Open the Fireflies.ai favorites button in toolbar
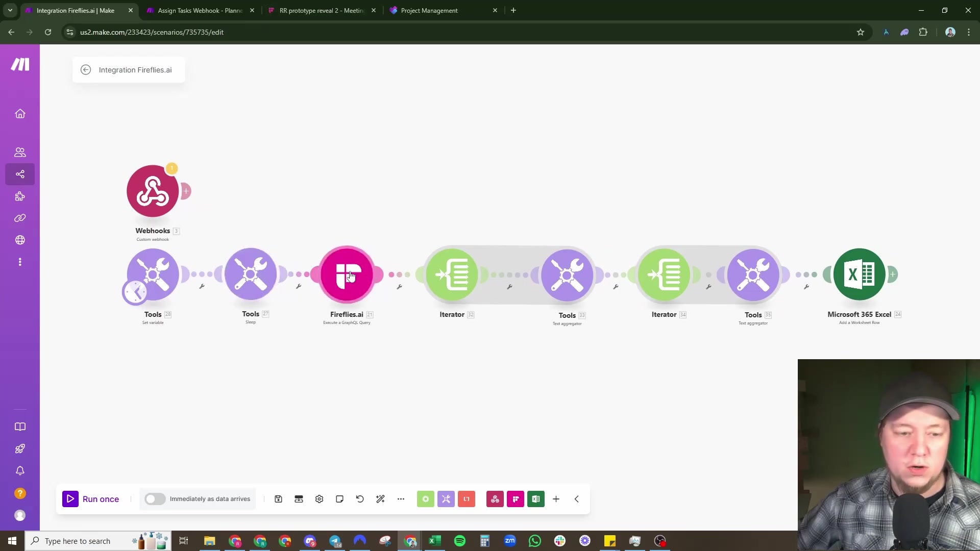The image size is (980, 551). (516, 499)
